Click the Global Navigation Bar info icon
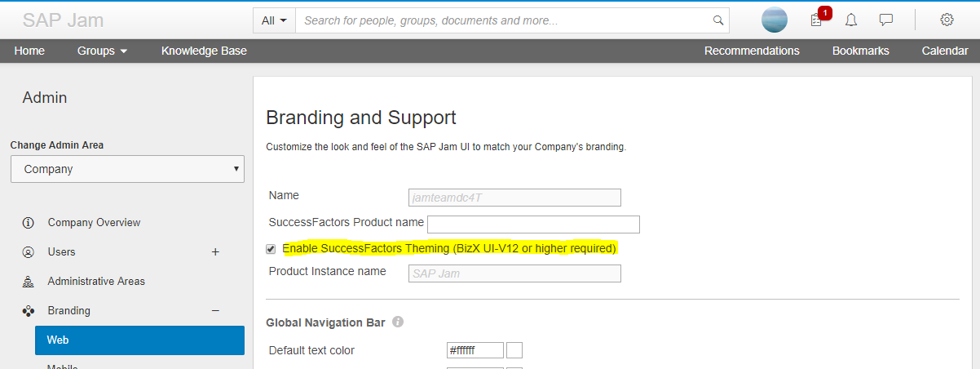 pyautogui.click(x=398, y=322)
